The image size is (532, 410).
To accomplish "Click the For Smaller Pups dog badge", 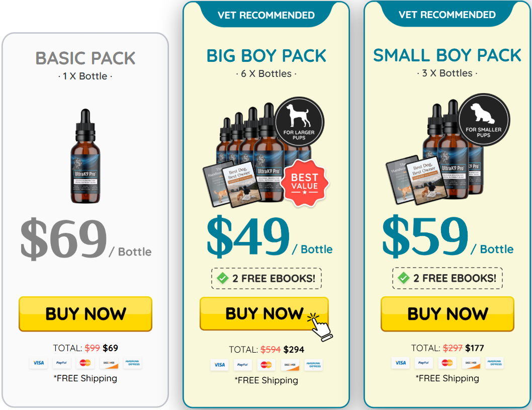I will pos(484,120).
